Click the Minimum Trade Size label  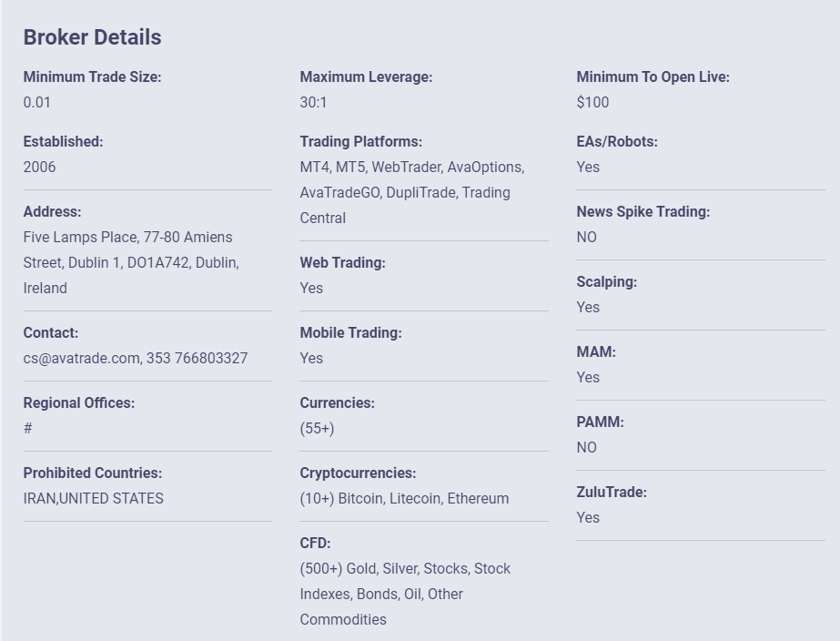(92, 76)
